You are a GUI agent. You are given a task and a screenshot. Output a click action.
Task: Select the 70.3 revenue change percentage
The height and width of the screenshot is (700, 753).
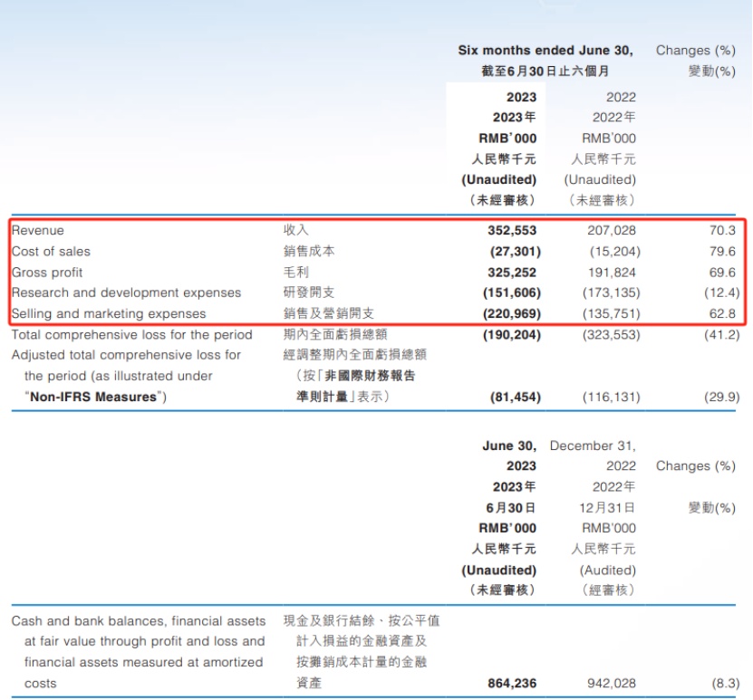(x=722, y=230)
